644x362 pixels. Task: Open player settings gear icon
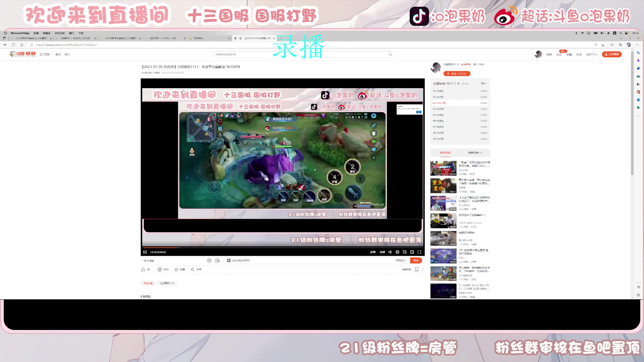397,252
